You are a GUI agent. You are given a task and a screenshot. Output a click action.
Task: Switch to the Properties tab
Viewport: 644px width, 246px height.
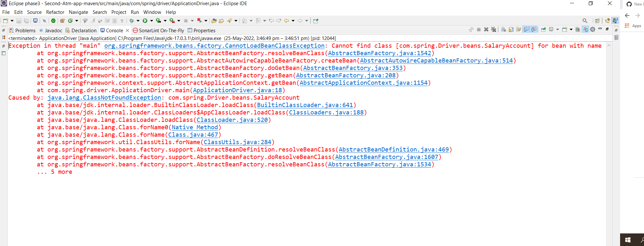pyautogui.click(x=202, y=30)
